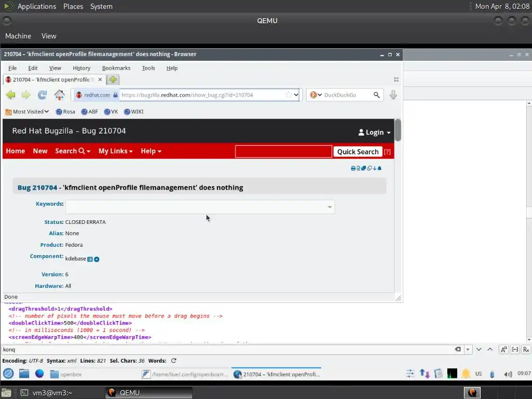Toggle regular expression search option
532x399 pixels.
tap(526, 350)
